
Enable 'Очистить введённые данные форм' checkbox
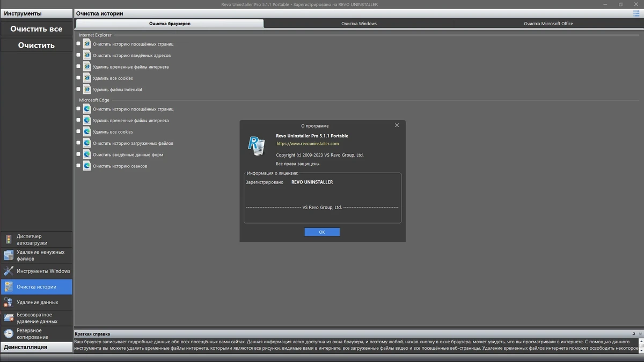point(78,154)
